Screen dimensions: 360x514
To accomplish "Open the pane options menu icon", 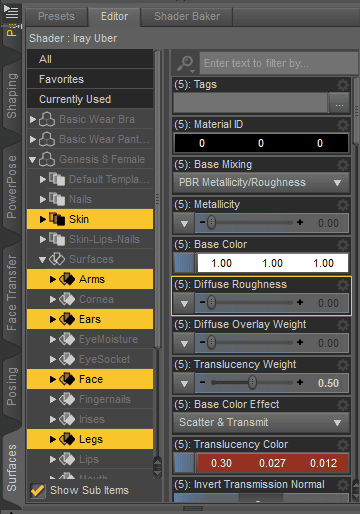I will 11,12.
